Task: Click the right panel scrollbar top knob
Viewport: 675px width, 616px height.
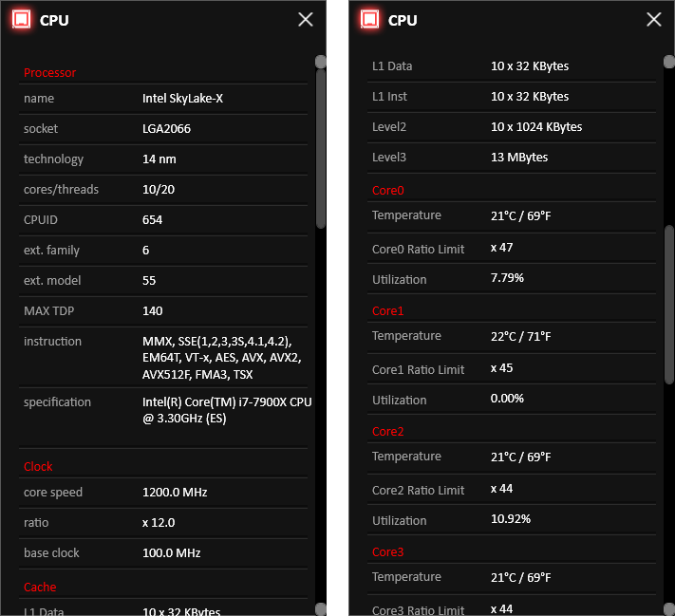Action: pyautogui.click(x=669, y=62)
